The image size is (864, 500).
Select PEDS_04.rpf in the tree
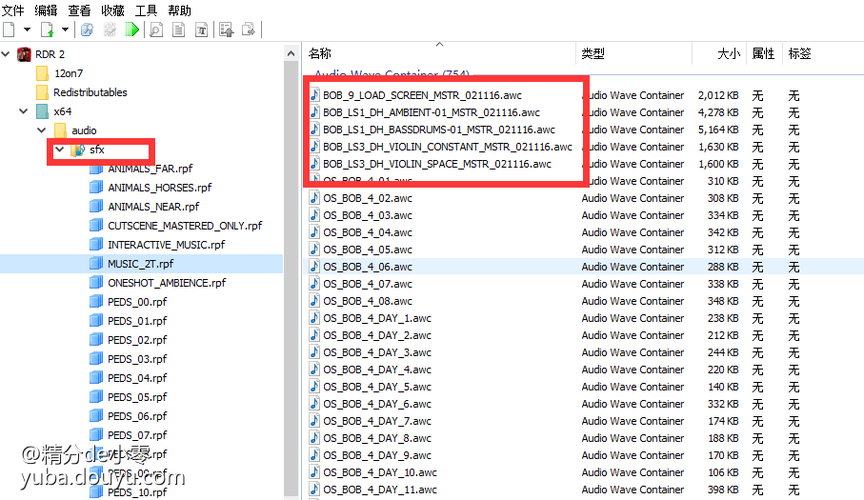[137, 378]
